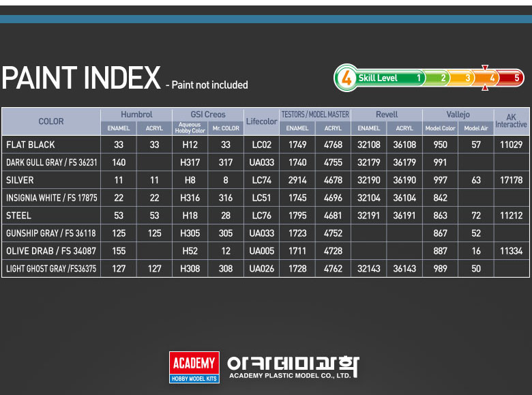Click the Model Air sub-header under Vallejo
The width and height of the screenshot is (532, 395).
476,128
